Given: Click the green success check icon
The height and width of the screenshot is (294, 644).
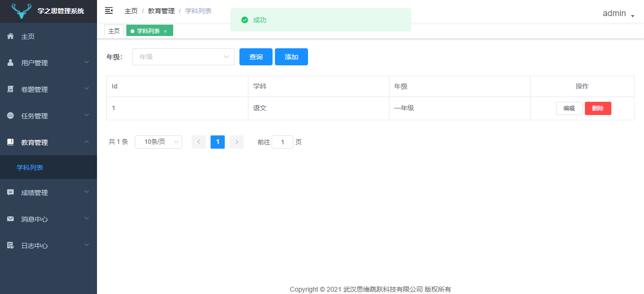Looking at the screenshot, I should pos(245,20).
